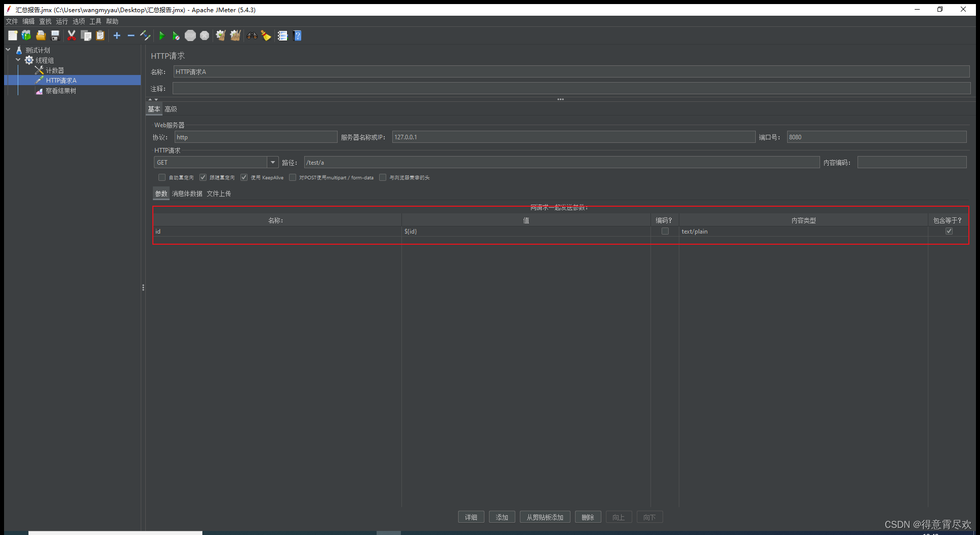Click the ${id} value cell
980x535 pixels.
coord(526,231)
